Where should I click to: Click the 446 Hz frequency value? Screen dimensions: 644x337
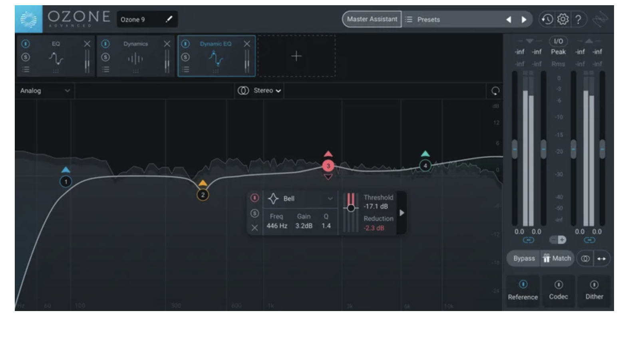pos(277,226)
